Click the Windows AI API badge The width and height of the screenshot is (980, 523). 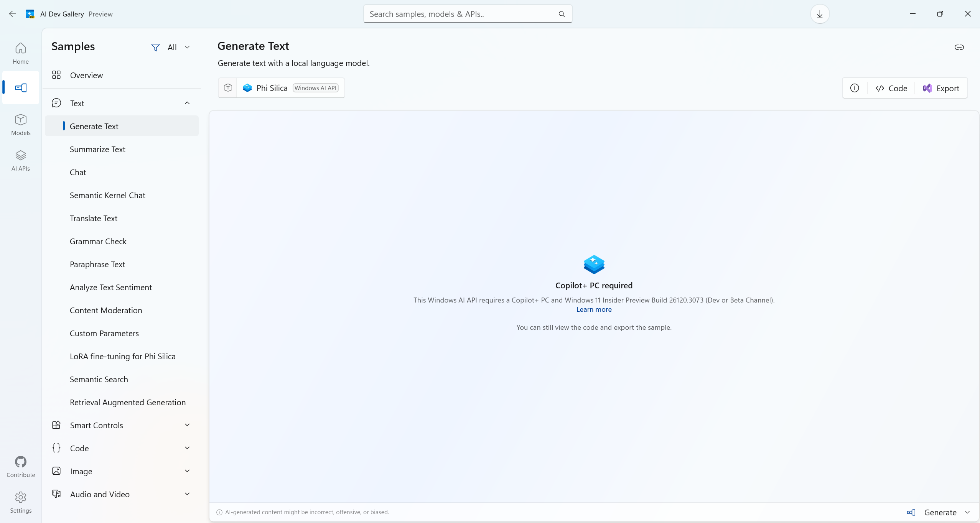pyautogui.click(x=315, y=88)
